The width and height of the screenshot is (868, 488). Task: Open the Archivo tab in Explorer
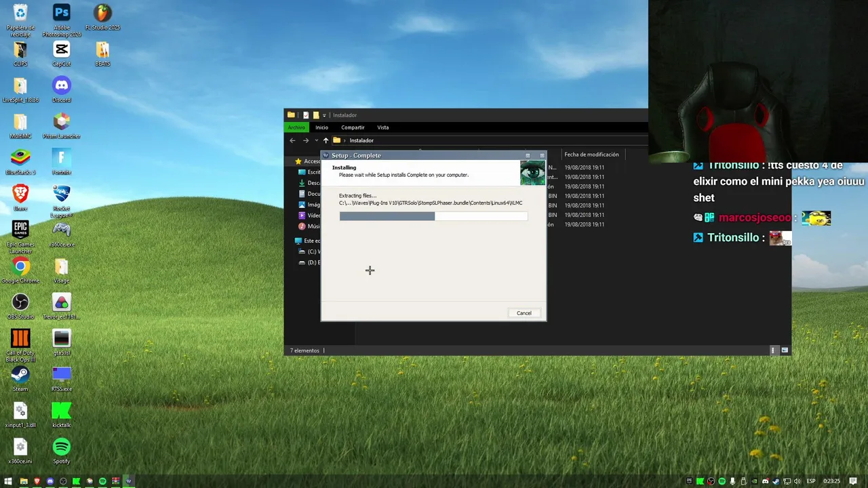tap(296, 127)
